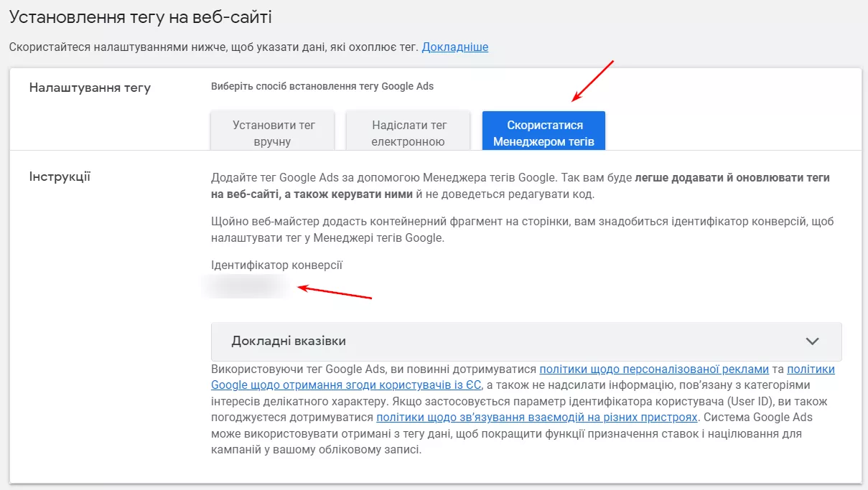The image size is (868, 490).
Task: Click the Установлення тегу на веб-сайті heading
Action: [140, 17]
